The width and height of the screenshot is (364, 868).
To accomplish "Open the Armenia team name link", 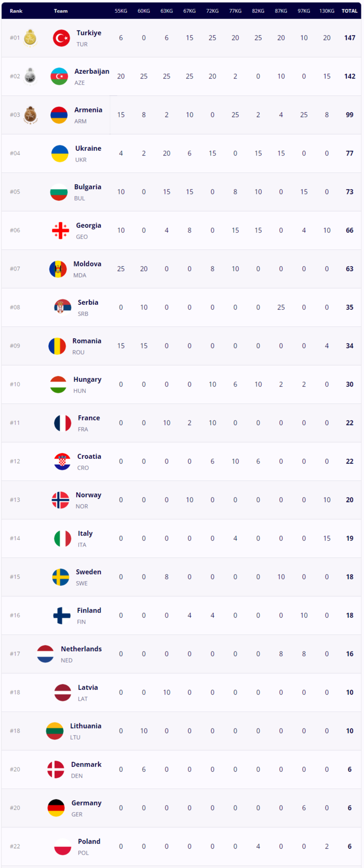I will pos(88,110).
